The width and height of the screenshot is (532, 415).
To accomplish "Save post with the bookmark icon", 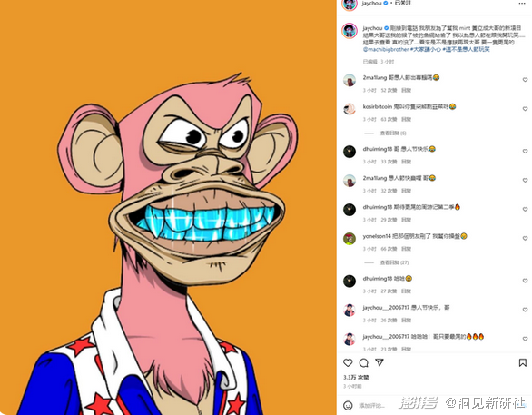I will pyautogui.click(x=523, y=362).
